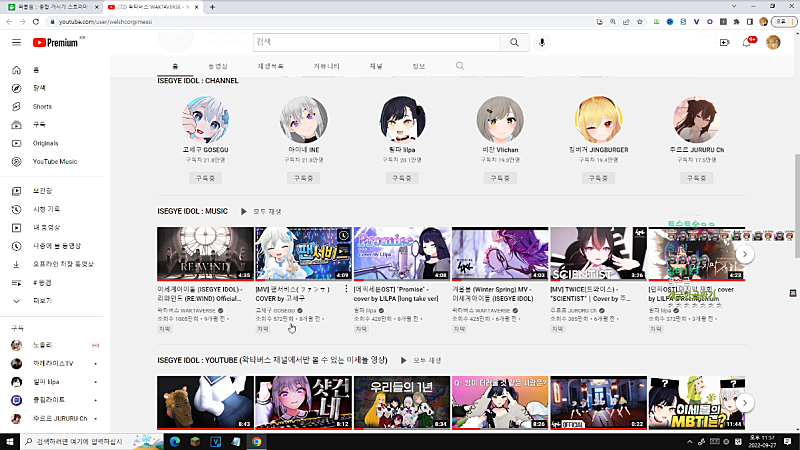Open Subscriptions icon in sidebar

point(16,125)
